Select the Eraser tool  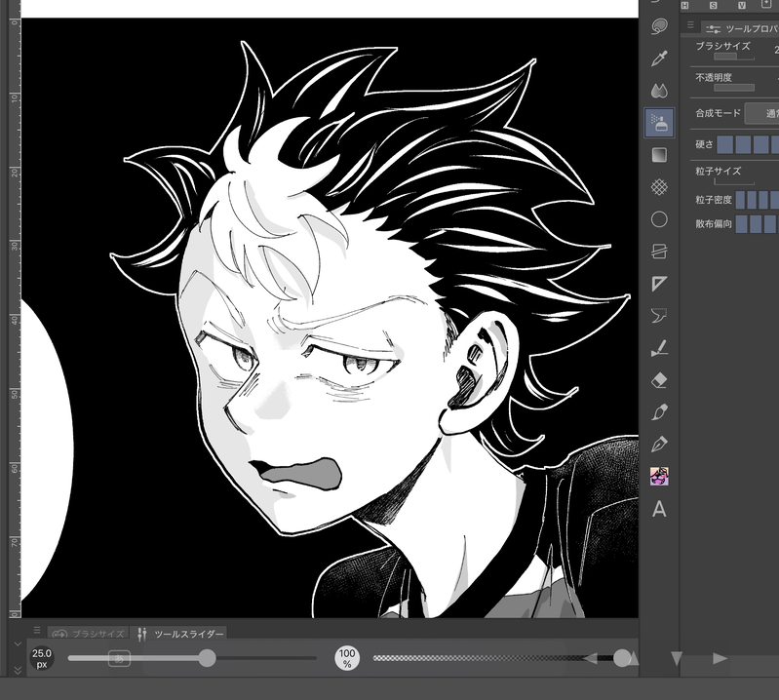point(659,380)
